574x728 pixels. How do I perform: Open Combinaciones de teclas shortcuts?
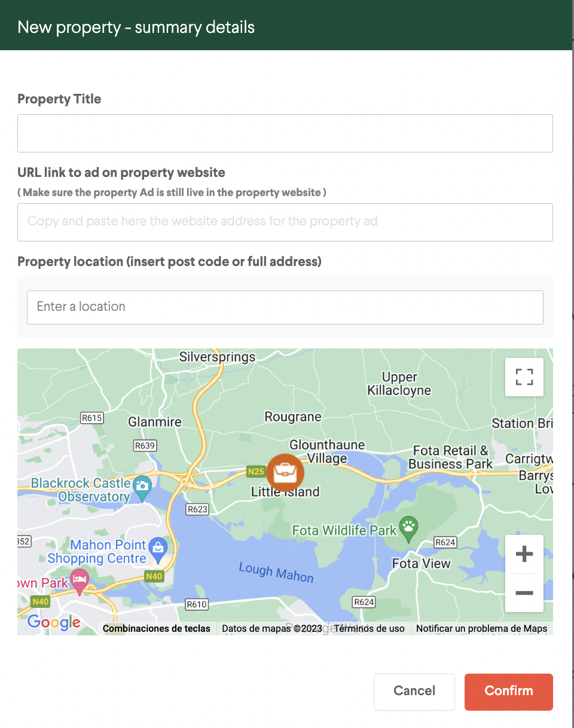click(157, 629)
